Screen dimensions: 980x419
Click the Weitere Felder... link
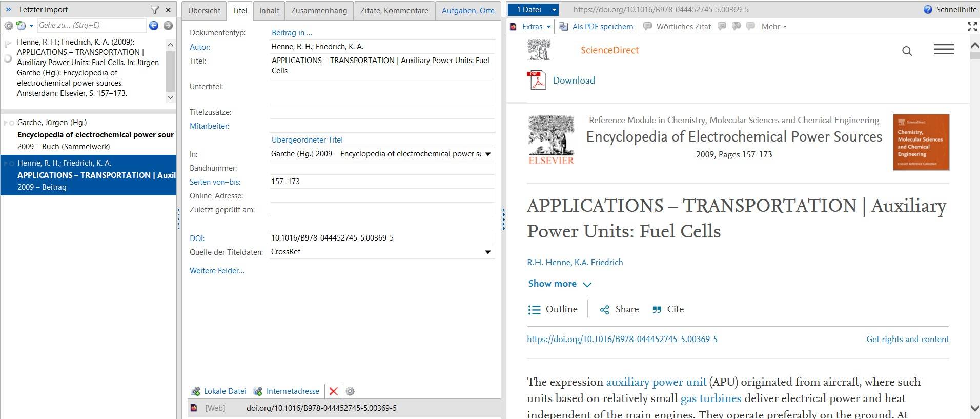coord(217,271)
